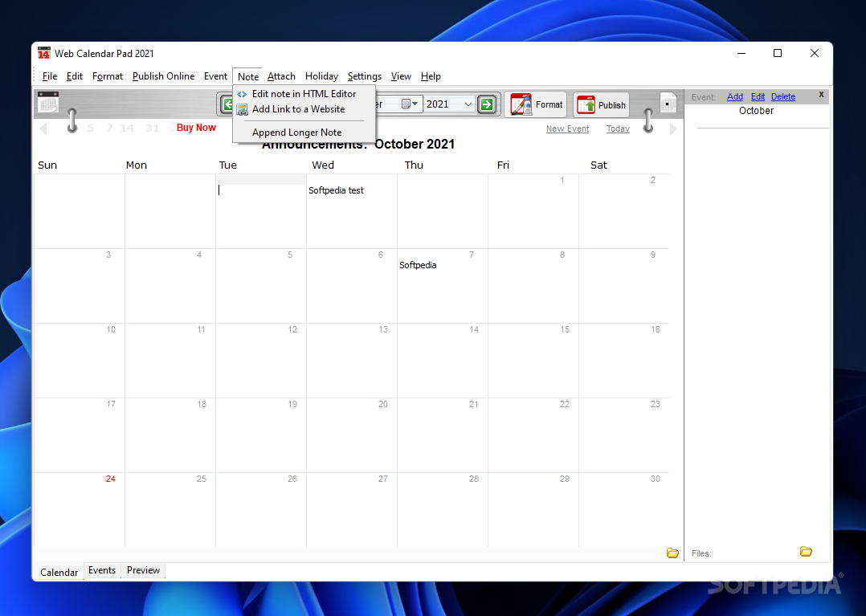Select the Softpedia entry on October 7
The width and height of the screenshot is (866, 616).
point(418,265)
